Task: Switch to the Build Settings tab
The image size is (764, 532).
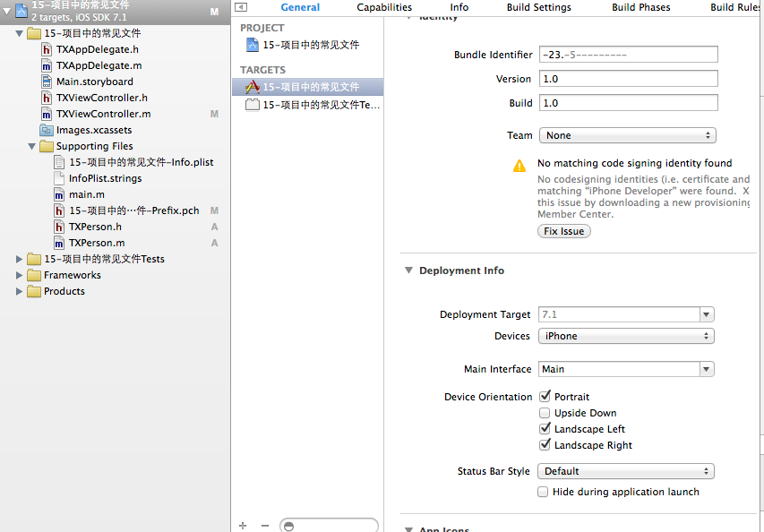Action: pos(539,7)
